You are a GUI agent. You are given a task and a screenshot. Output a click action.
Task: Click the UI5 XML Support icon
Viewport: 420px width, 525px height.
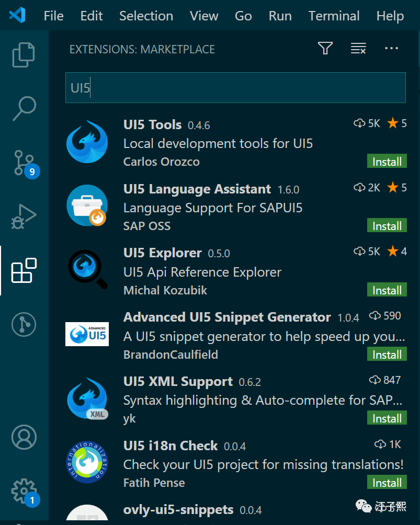[87, 398]
